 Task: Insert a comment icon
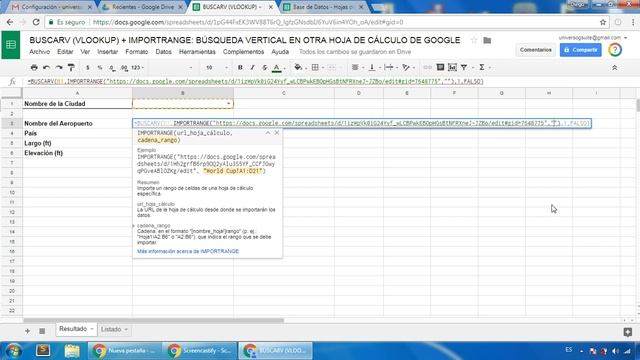click(x=440, y=67)
